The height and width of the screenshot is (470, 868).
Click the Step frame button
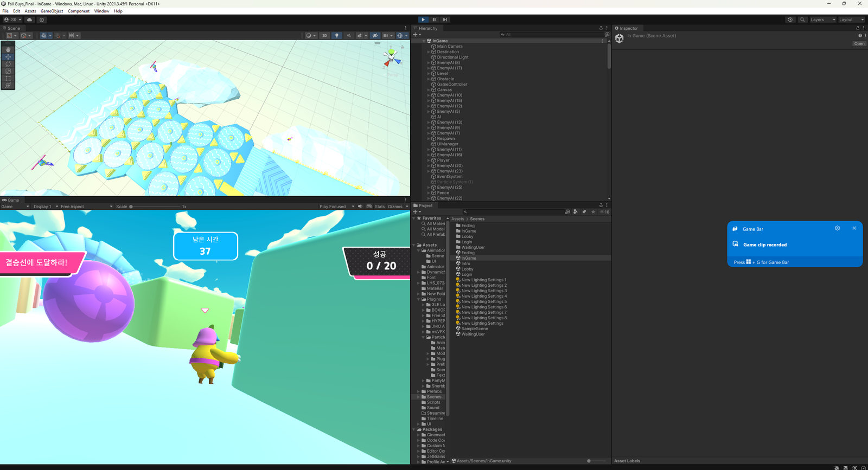(x=445, y=20)
